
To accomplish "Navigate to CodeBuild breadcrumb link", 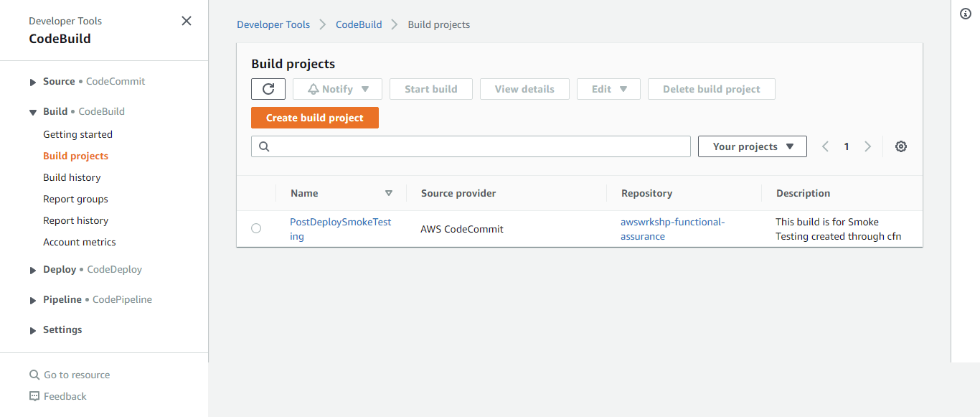I will point(359,24).
